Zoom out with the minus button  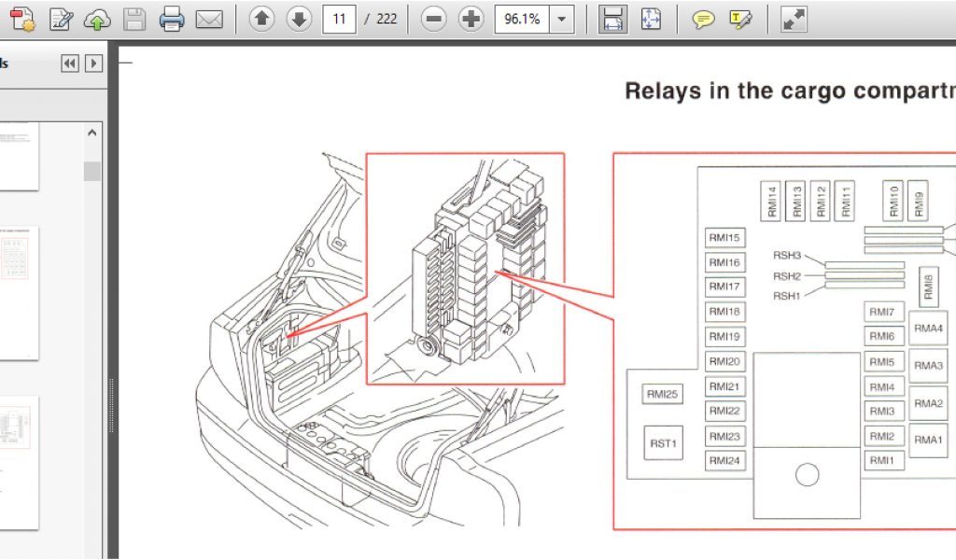pyautogui.click(x=433, y=19)
